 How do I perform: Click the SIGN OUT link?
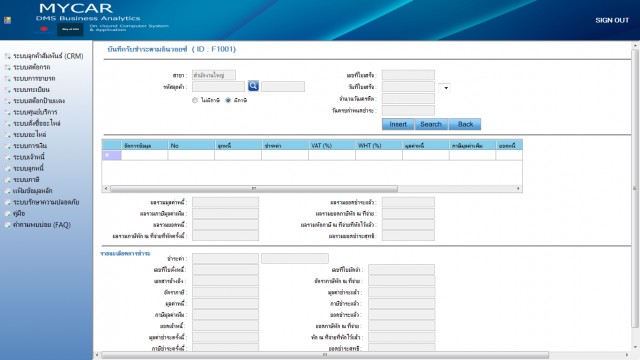pos(612,20)
